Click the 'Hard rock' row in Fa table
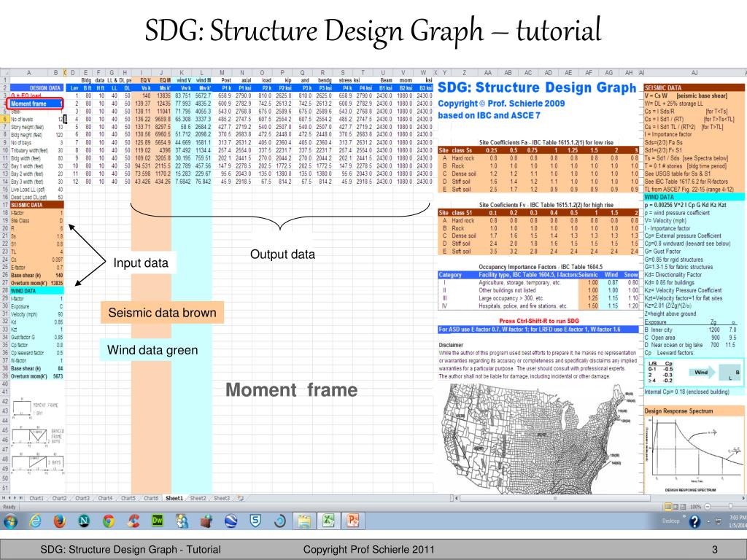 538,158
